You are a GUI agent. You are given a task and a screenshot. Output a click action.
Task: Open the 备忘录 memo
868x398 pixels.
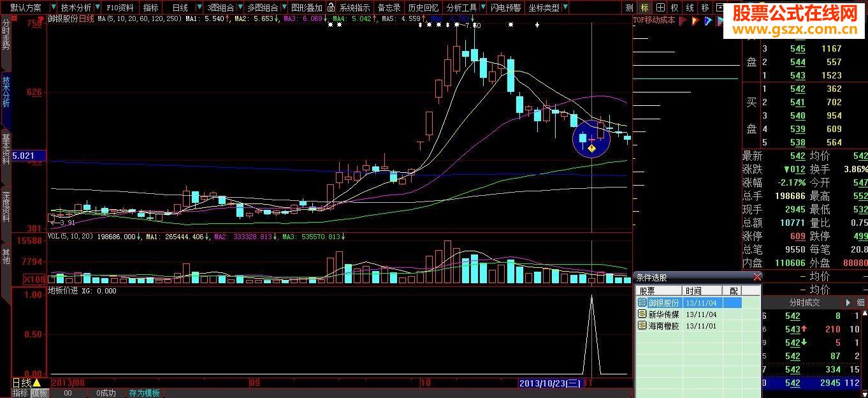389,8
